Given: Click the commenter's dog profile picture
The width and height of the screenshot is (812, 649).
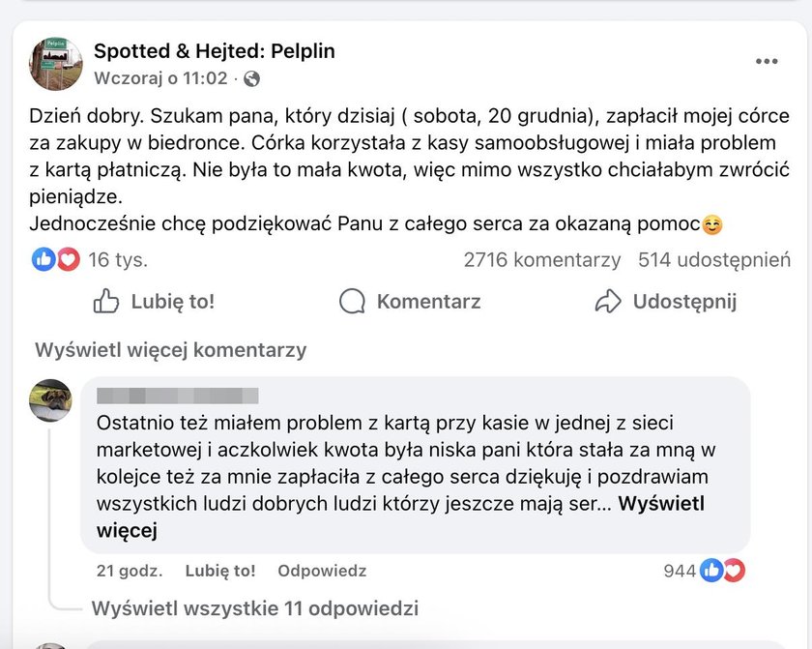Looking at the screenshot, I should (x=51, y=399).
